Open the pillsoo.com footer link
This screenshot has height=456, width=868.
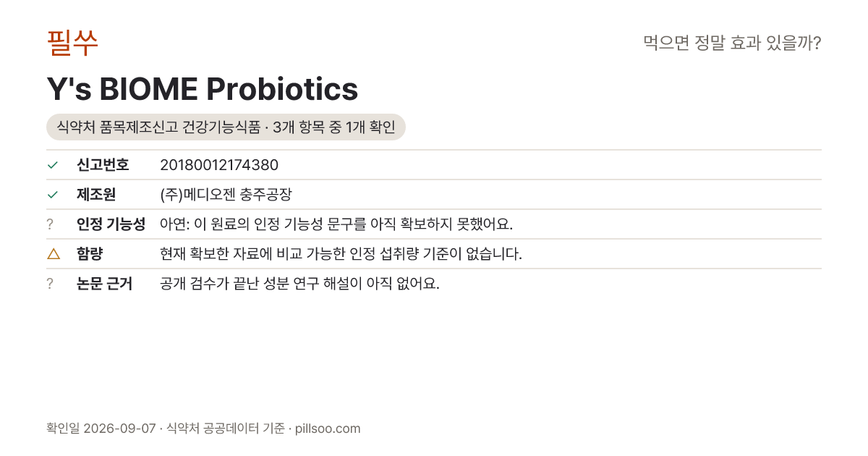pos(328,428)
